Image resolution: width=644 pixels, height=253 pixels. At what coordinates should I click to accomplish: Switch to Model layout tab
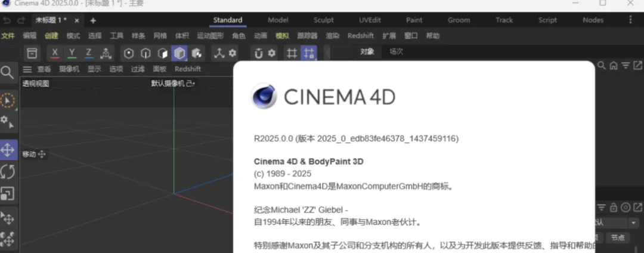pyautogui.click(x=278, y=20)
